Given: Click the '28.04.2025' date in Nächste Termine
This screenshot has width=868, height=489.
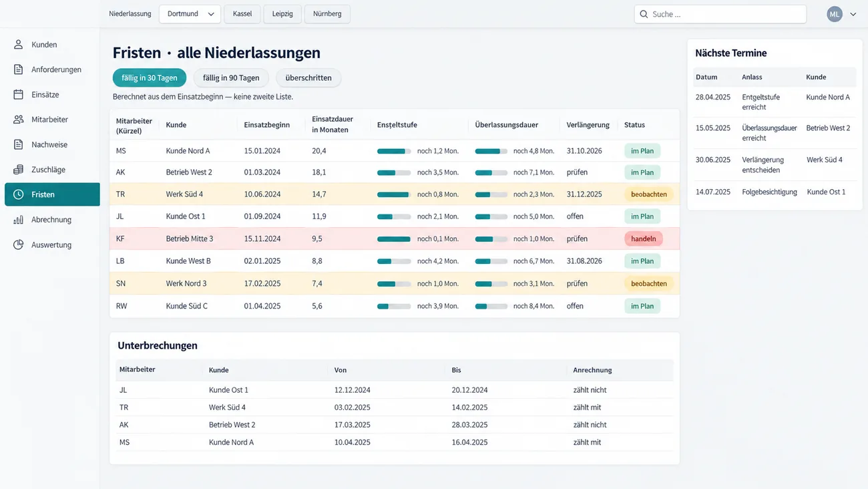Looking at the screenshot, I should click(x=713, y=98).
